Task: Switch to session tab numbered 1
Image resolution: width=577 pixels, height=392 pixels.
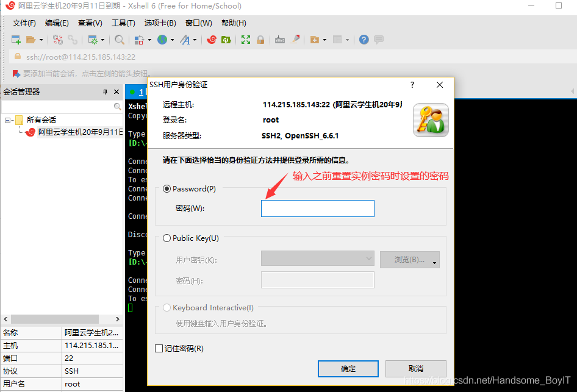Action: coord(137,92)
